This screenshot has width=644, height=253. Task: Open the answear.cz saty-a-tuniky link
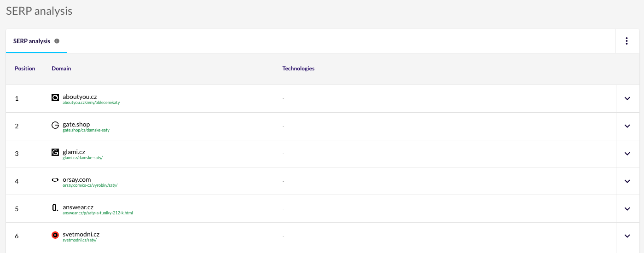click(x=98, y=213)
